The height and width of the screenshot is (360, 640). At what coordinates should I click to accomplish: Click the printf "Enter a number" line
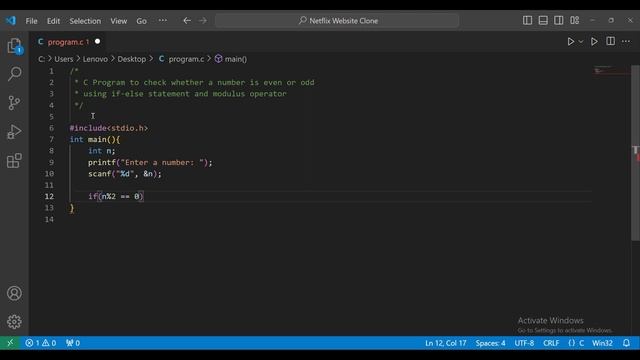pos(150,162)
